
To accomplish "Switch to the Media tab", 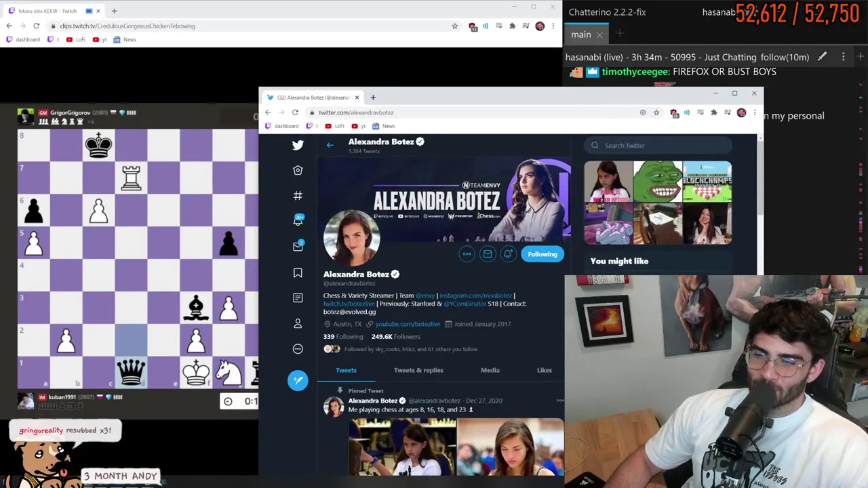I will click(x=490, y=370).
